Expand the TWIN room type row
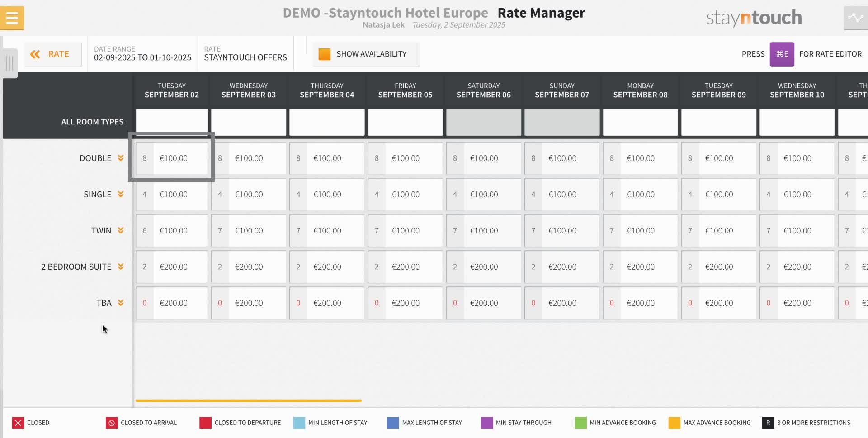This screenshot has height=438, width=868. click(x=121, y=230)
